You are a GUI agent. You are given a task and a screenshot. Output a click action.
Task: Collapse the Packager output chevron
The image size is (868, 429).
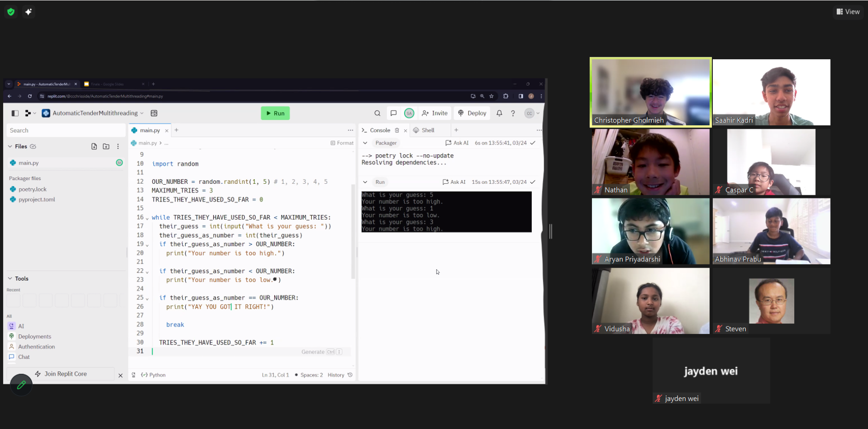point(365,143)
